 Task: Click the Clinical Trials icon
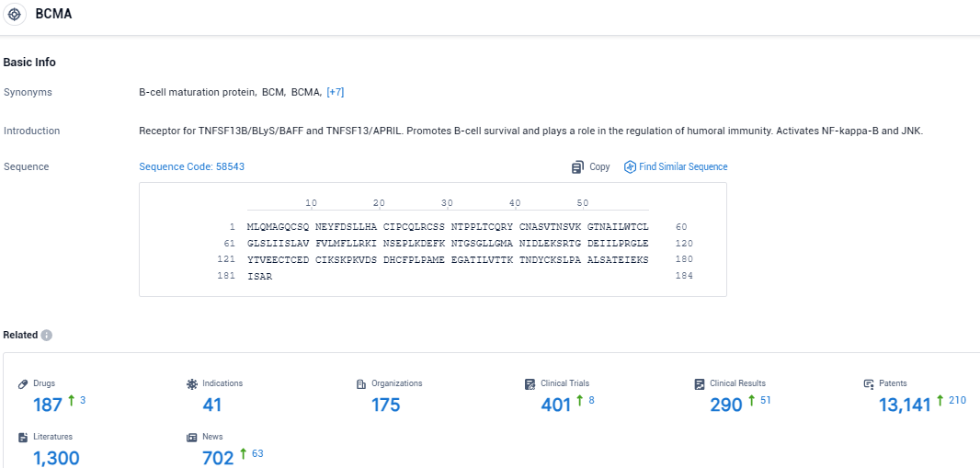point(530,383)
